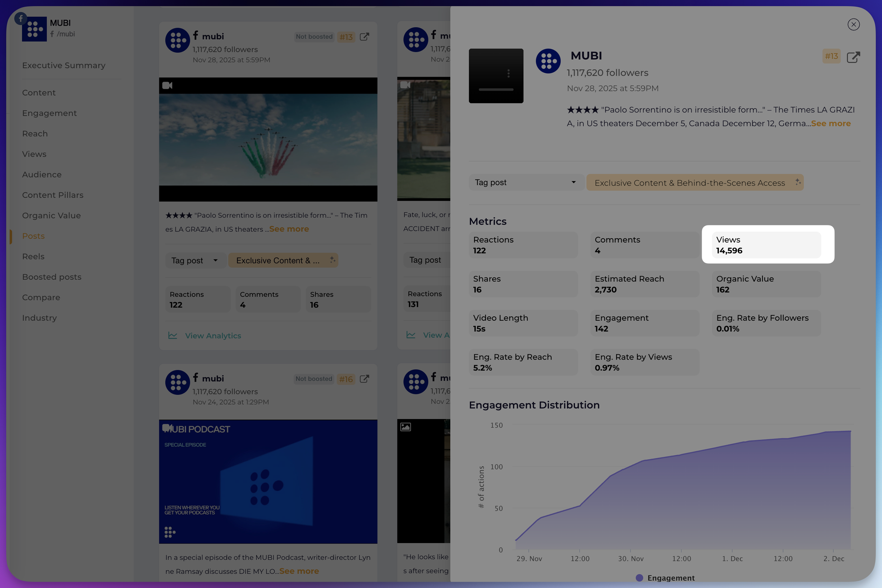The height and width of the screenshot is (588, 882).
Task: Close the post detail panel
Action: 853,25
